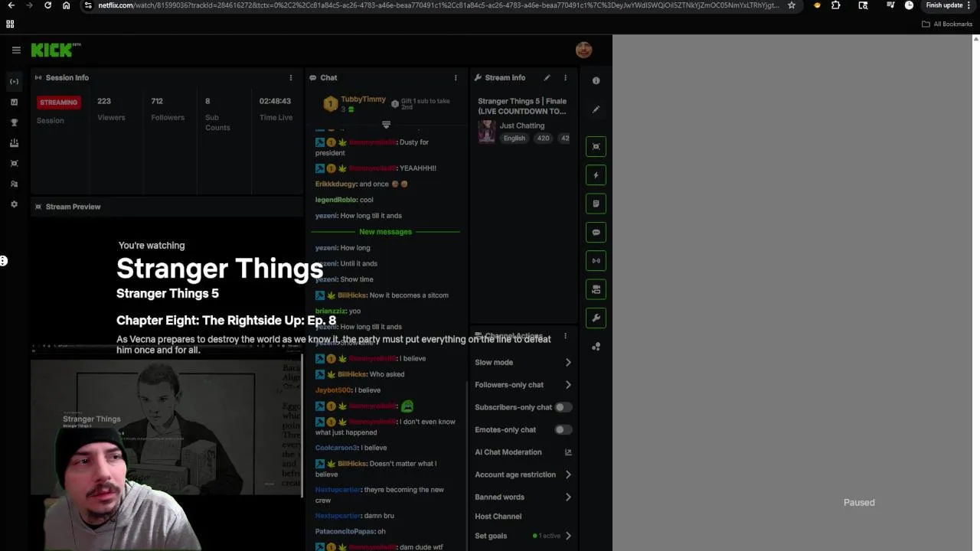The image size is (980, 551).
Task: Click username brianzziz in chat
Action: click(x=331, y=311)
